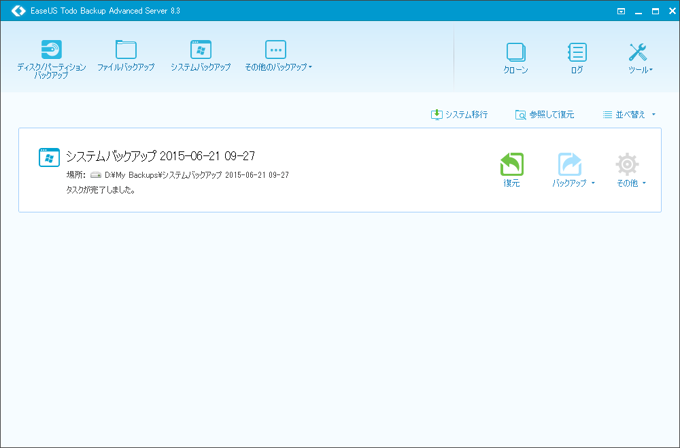Click the gear icon for その他 options
Viewport: 680px width, 448px height.
pyautogui.click(x=627, y=164)
